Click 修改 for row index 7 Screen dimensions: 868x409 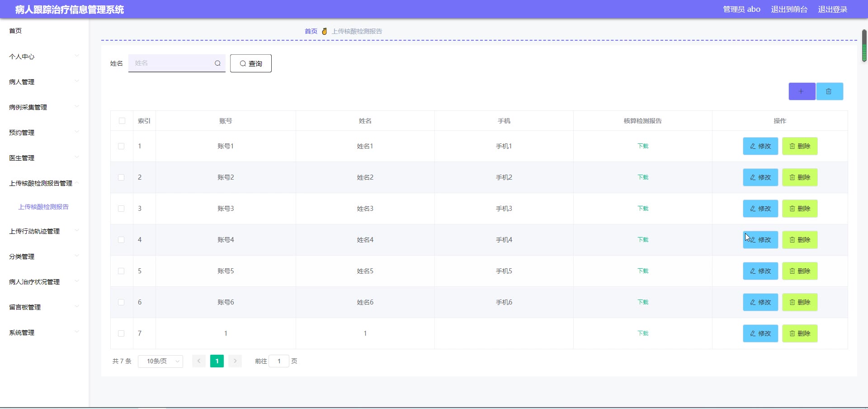[x=760, y=333]
